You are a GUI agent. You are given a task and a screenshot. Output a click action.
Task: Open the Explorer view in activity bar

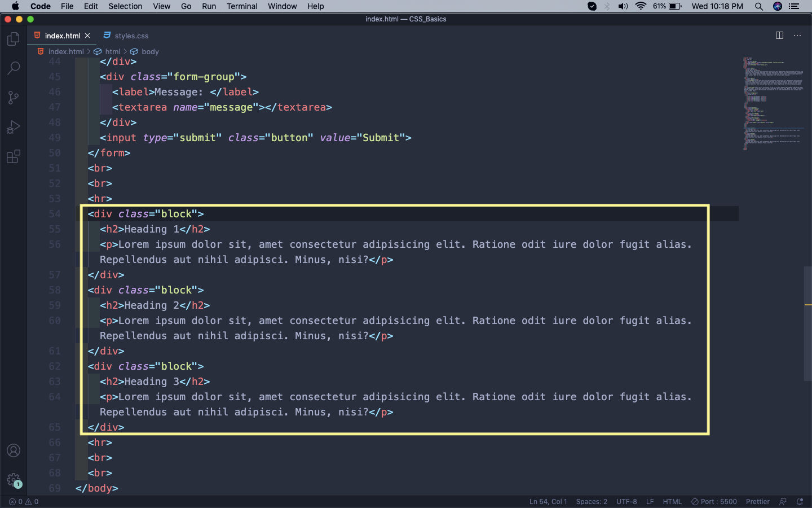(x=14, y=39)
